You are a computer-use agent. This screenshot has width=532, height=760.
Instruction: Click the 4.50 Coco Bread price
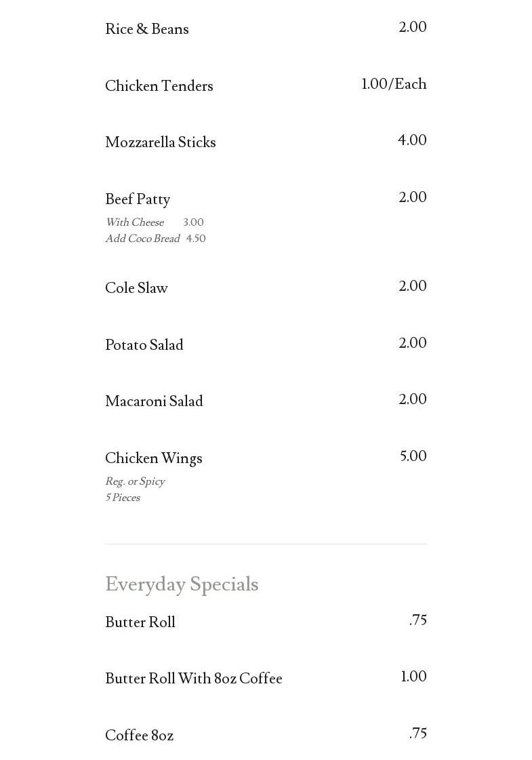[x=196, y=239]
